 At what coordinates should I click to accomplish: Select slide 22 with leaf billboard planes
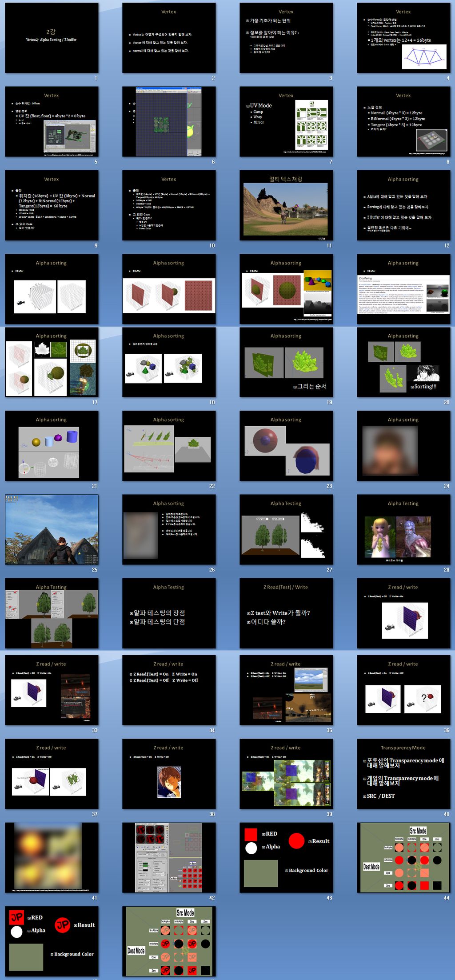tap(169, 446)
